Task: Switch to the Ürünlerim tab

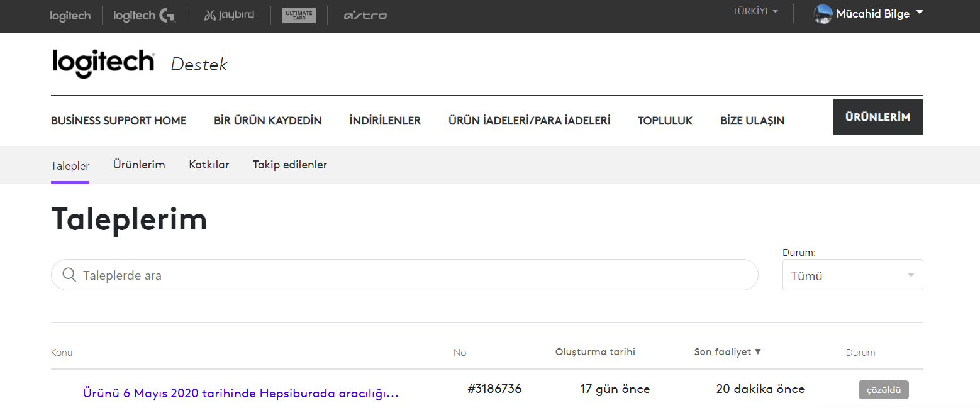Action: click(139, 165)
